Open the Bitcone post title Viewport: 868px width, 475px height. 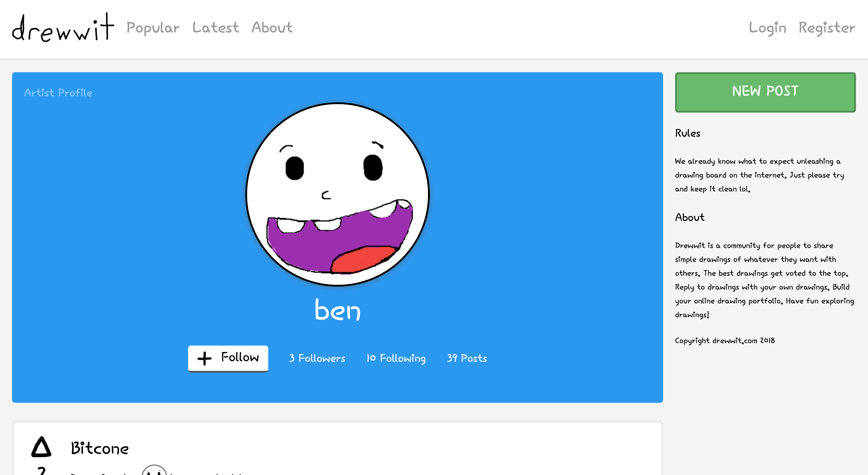click(x=100, y=449)
